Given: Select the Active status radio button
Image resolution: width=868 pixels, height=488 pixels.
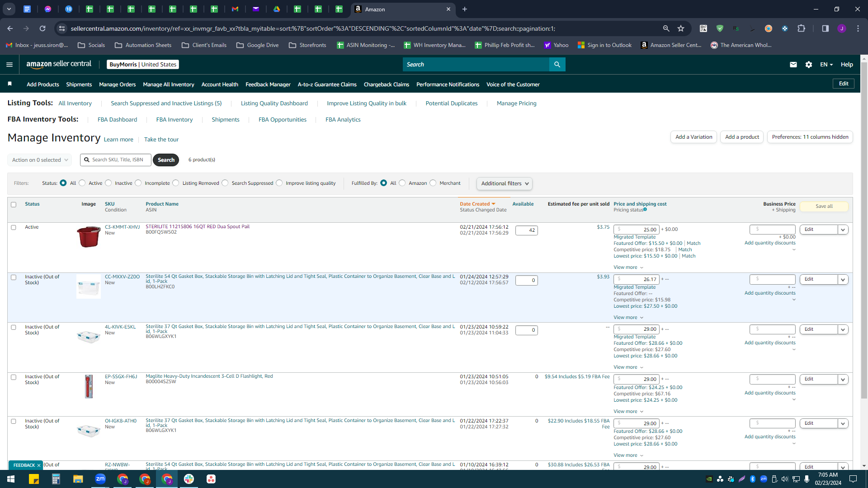Looking at the screenshot, I should click(82, 183).
